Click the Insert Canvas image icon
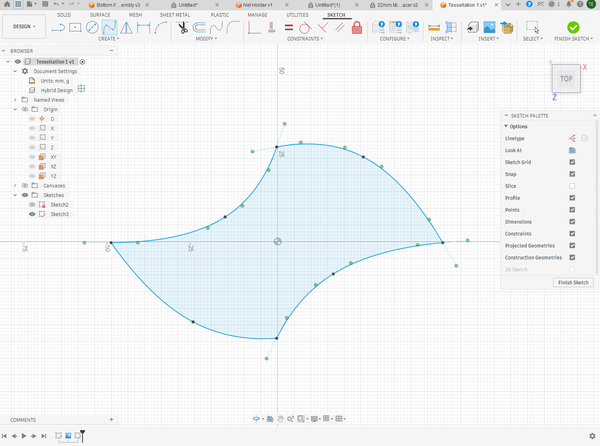Screen dimensions: 600x446 point(489,28)
